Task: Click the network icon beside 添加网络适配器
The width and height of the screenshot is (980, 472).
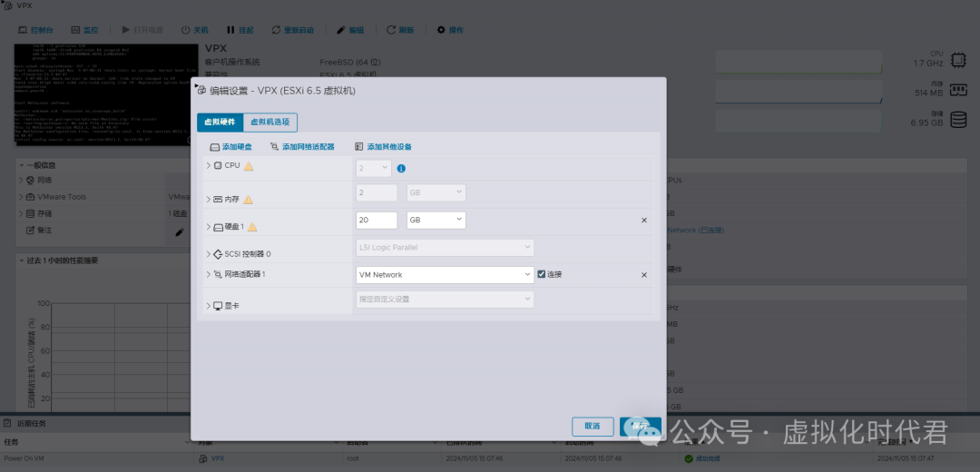Action: 274,147
